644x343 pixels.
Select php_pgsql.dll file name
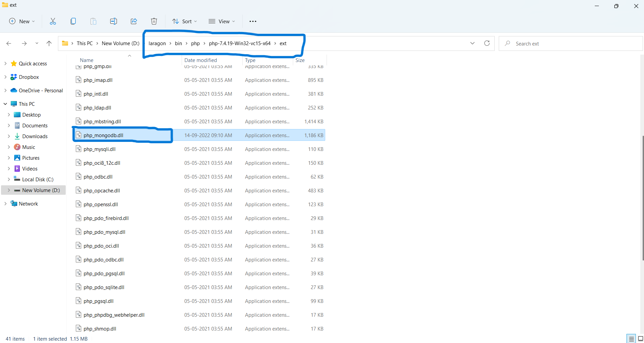tap(98, 301)
